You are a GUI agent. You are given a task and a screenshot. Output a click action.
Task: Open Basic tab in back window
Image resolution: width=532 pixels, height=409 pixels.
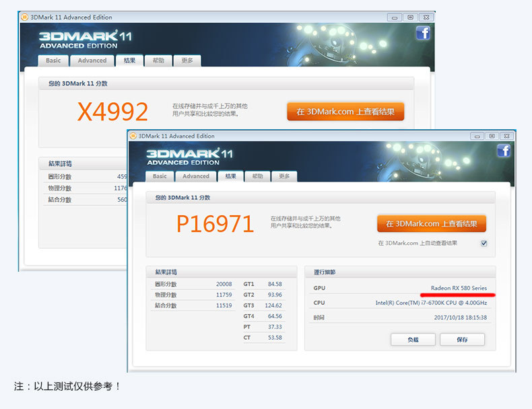53,61
